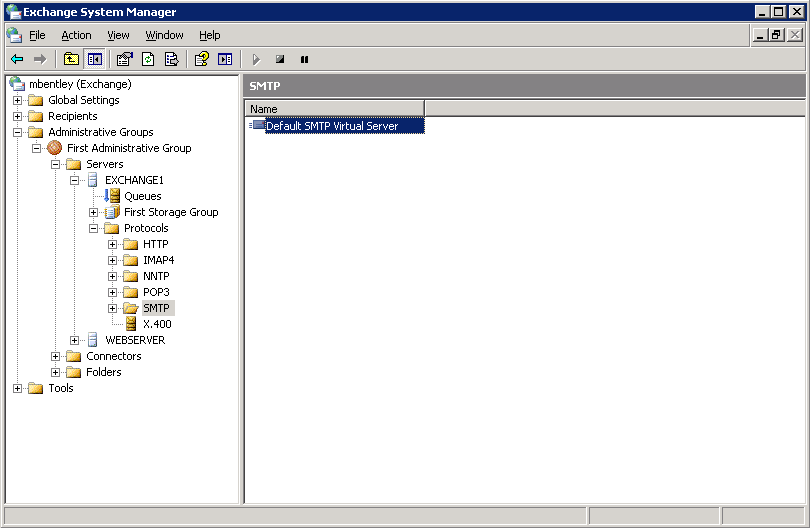The image size is (810, 528).
Task: Click the WEBSERVER server icon
Action: tap(92, 340)
